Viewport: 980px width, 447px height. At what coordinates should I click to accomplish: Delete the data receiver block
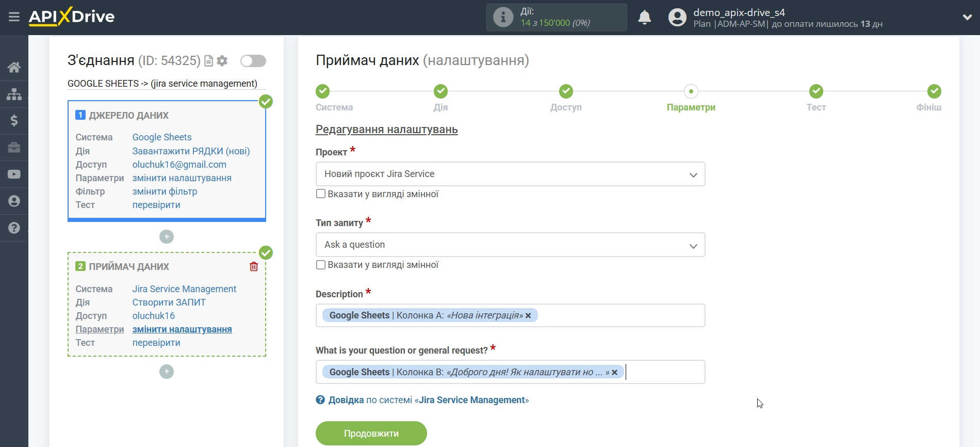click(x=254, y=267)
